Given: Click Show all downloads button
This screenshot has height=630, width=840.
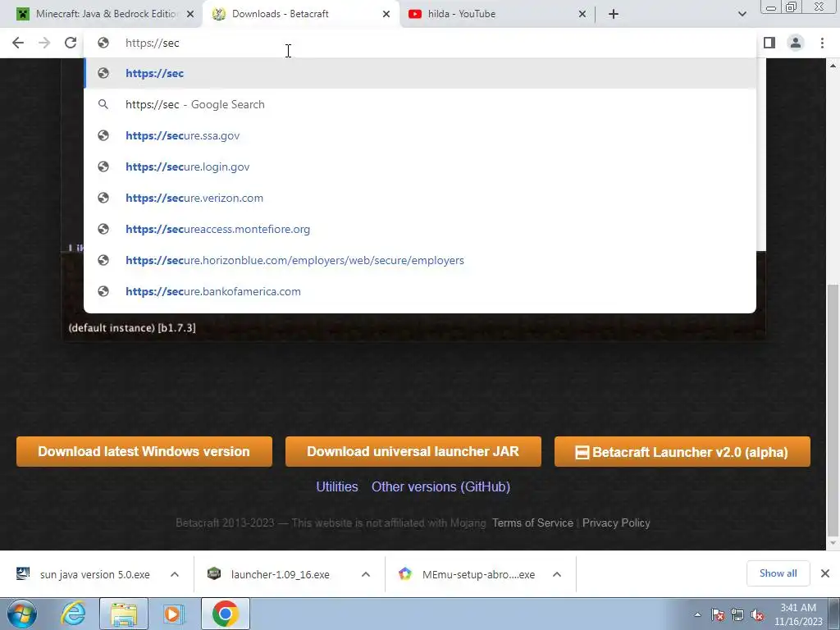Looking at the screenshot, I should coord(778,573).
